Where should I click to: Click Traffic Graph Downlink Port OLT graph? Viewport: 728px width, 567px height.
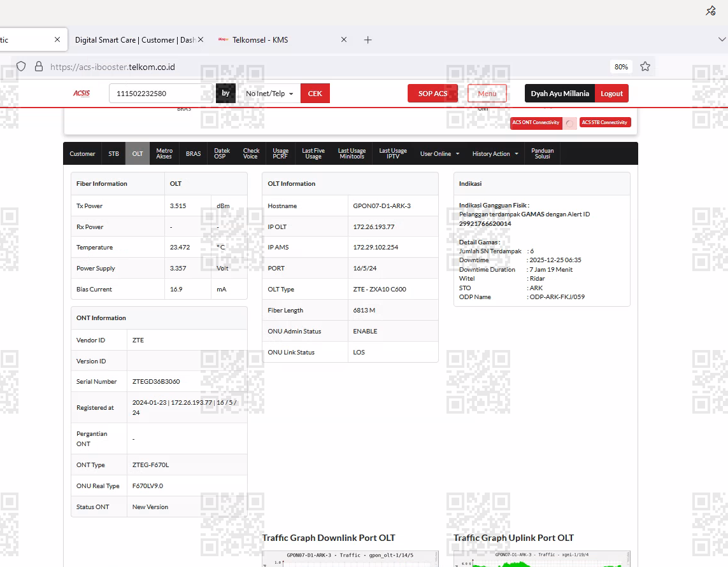[x=350, y=559]
